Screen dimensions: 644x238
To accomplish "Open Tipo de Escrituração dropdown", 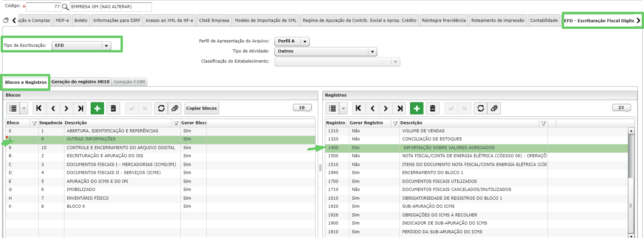I will (x=106, y=46).
